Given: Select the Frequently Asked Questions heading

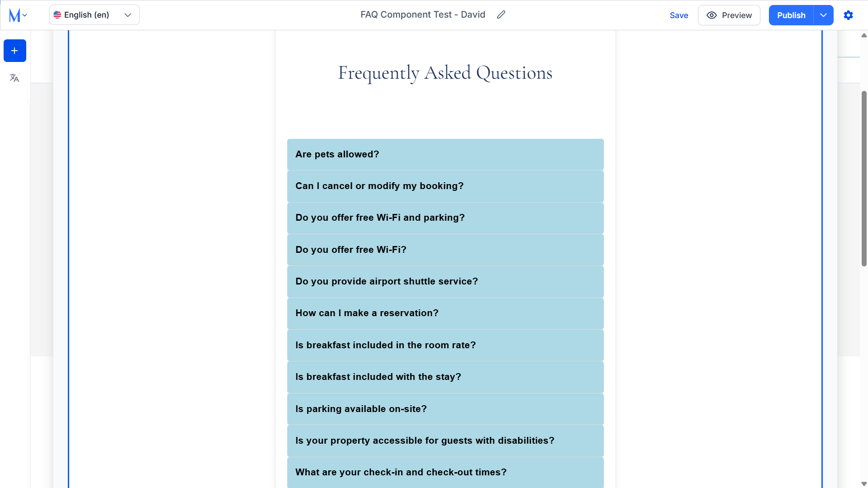Looking at the screenshot, I should click(x=445, y=73).
